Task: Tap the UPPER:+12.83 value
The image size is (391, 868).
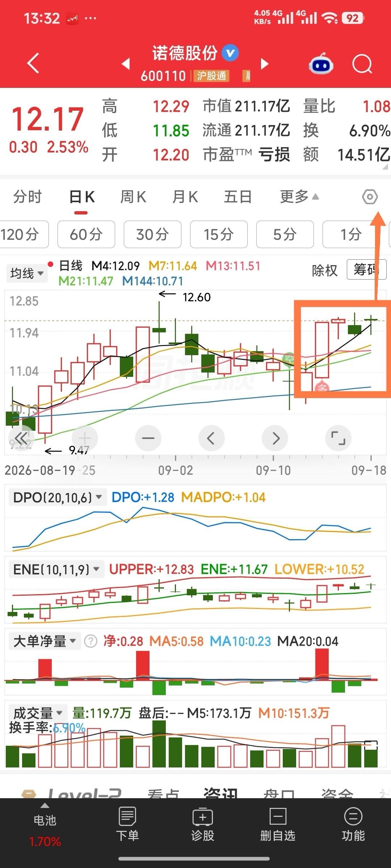Action: [151, 569]
